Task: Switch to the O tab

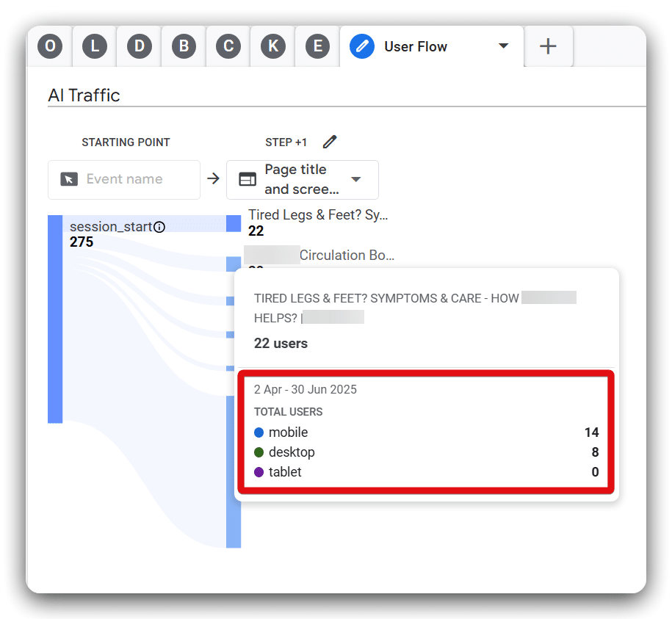Action: [x=50, y=46]
